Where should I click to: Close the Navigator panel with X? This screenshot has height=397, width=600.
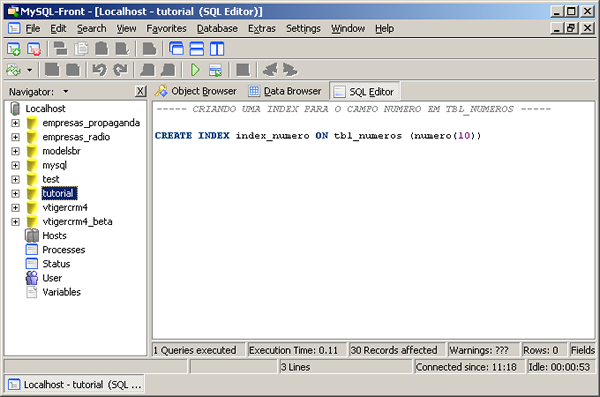(141, 91)
